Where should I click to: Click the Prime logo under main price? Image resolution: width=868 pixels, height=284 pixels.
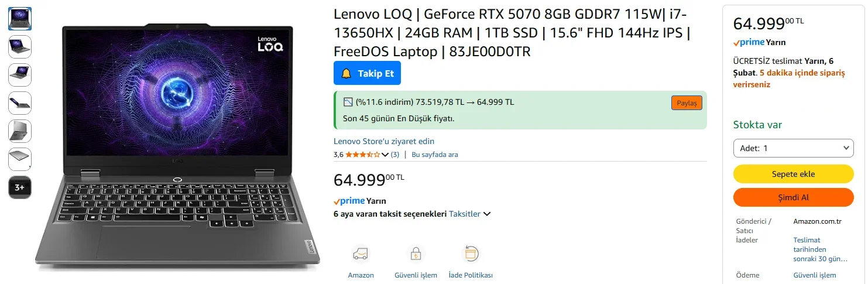coord(349,201)
